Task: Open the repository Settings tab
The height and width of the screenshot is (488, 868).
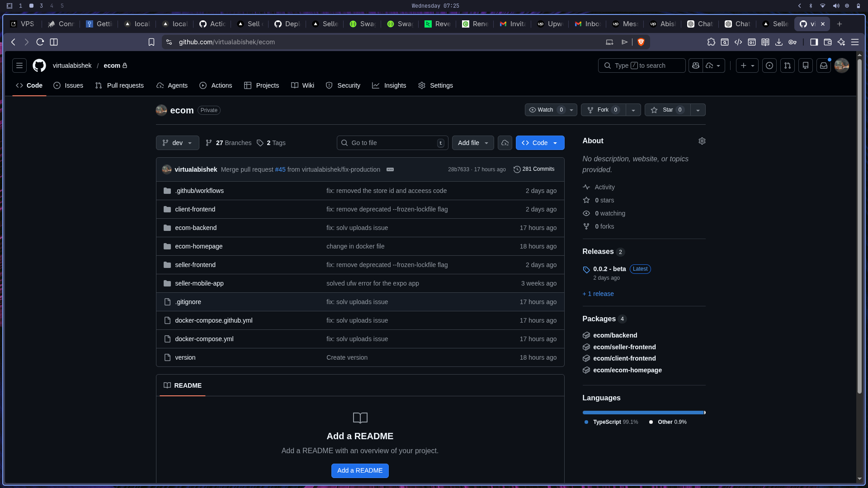Action: (x=435, y=85)
